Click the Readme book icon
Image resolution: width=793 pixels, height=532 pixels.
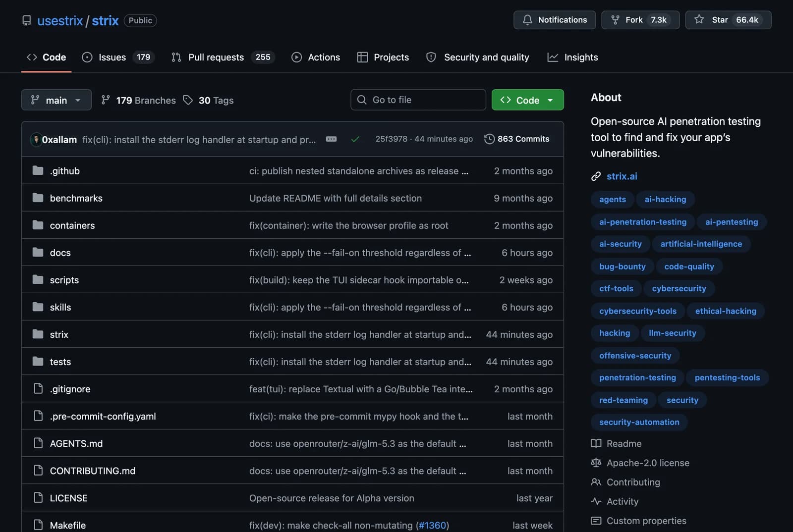pos(596,443)
